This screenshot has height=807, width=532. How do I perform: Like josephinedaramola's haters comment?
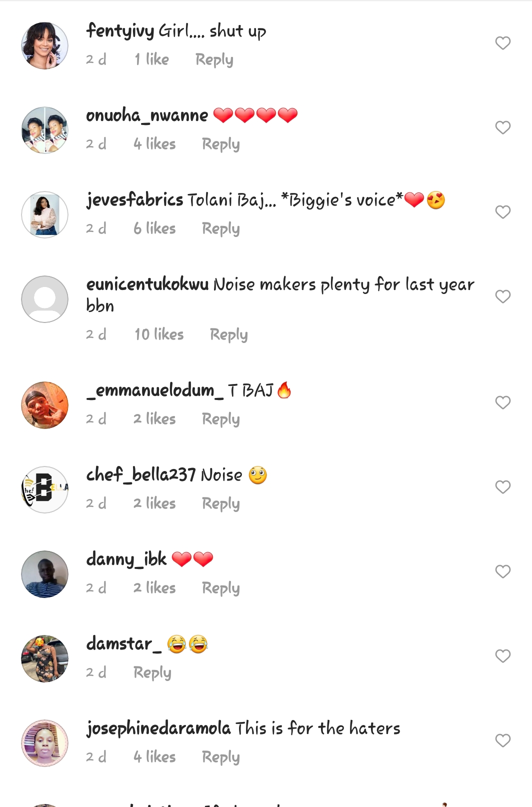(502, 741)
